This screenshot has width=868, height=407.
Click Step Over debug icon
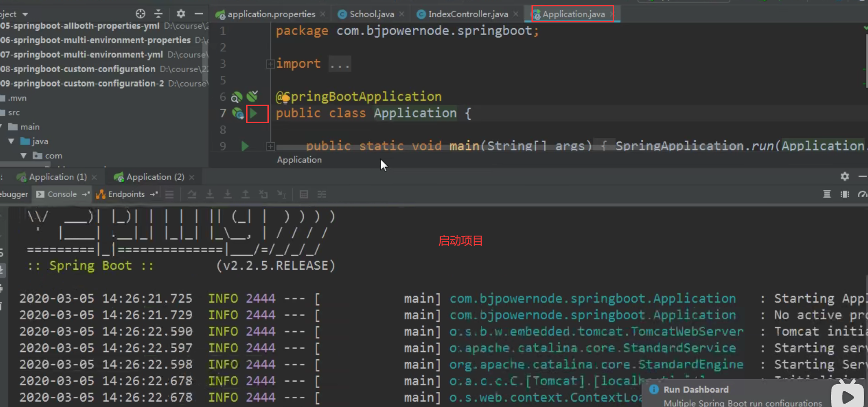click(x=192, y=194)
